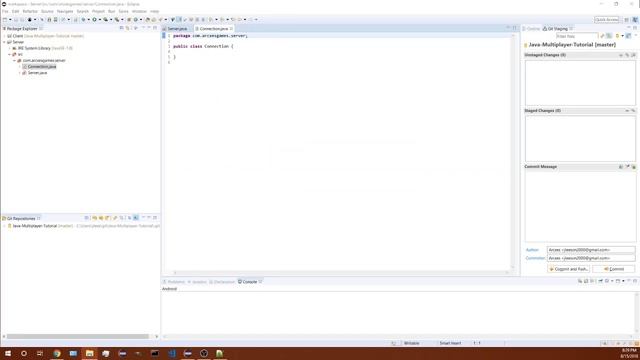640x360 pixels.
Task: Open the File menu
Action: point(5,11)
